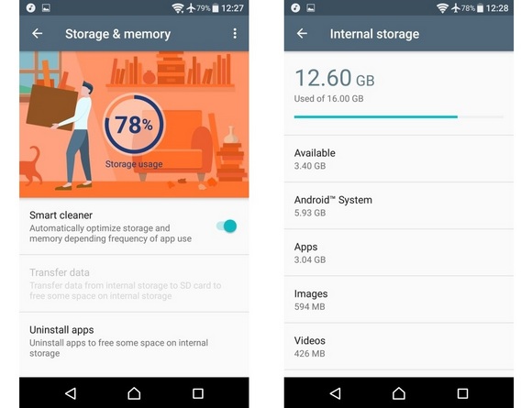Open the Apps 3.04 GB entry
The height and width of the screenshot is (408, 532).
399,253
